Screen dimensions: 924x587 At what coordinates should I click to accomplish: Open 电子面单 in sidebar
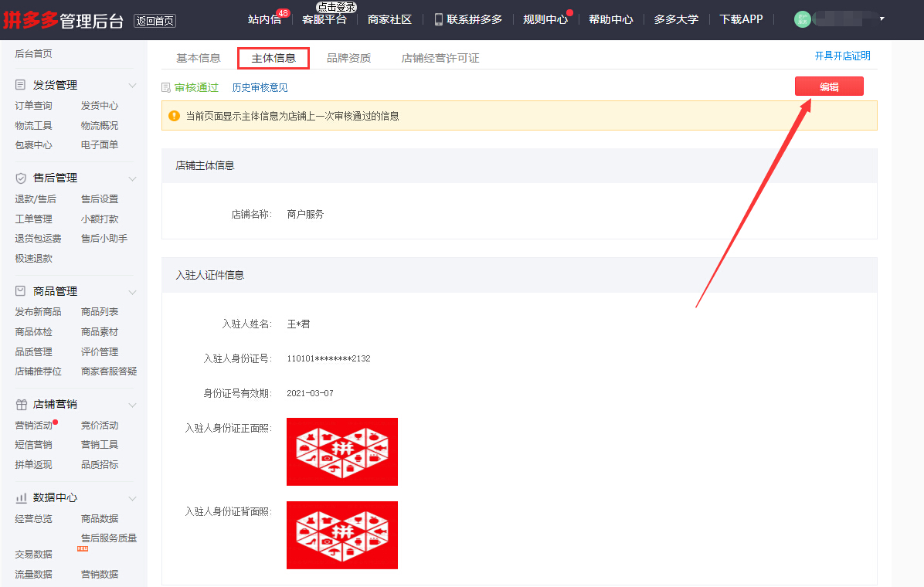(x=100, y=145)
